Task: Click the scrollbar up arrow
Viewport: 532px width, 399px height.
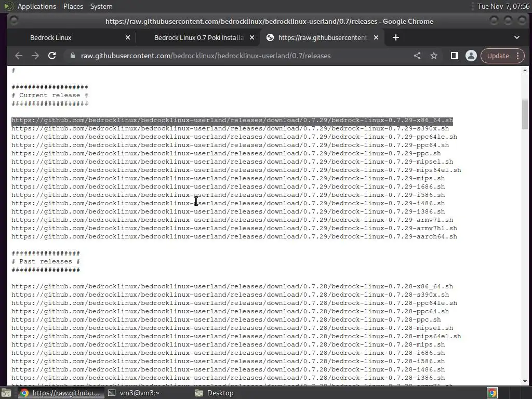Action: 525,70
